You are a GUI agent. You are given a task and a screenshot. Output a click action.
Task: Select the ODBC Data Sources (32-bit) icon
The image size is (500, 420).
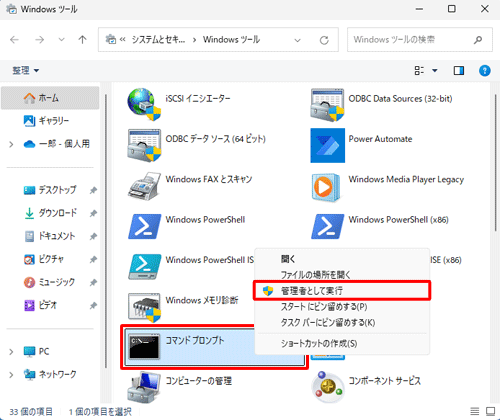(327, 105)
